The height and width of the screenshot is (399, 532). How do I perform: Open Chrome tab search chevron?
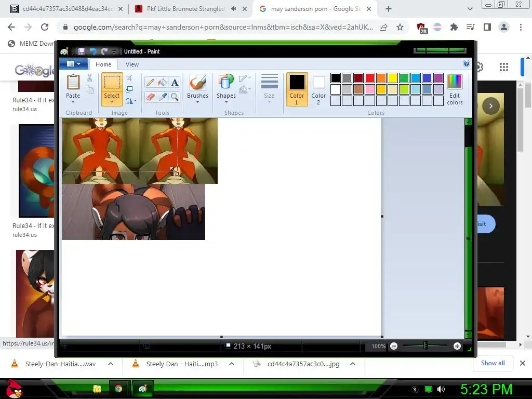[x=470, y=9]
